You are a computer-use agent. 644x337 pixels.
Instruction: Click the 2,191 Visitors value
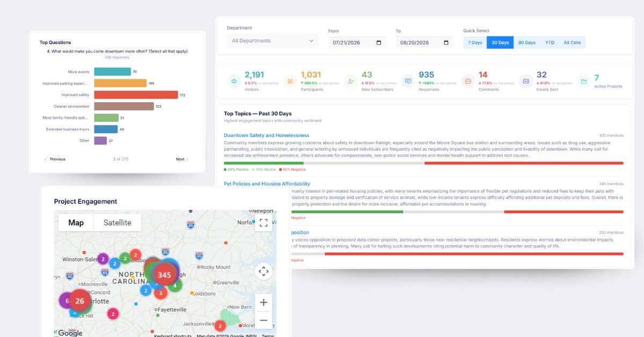pyautogui.click(x=254, y=75)
